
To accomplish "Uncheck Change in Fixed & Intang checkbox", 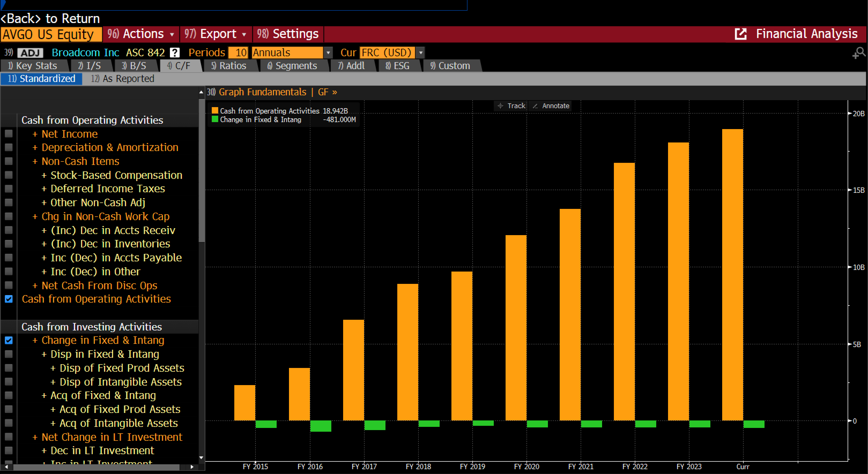I will (9, 340).
